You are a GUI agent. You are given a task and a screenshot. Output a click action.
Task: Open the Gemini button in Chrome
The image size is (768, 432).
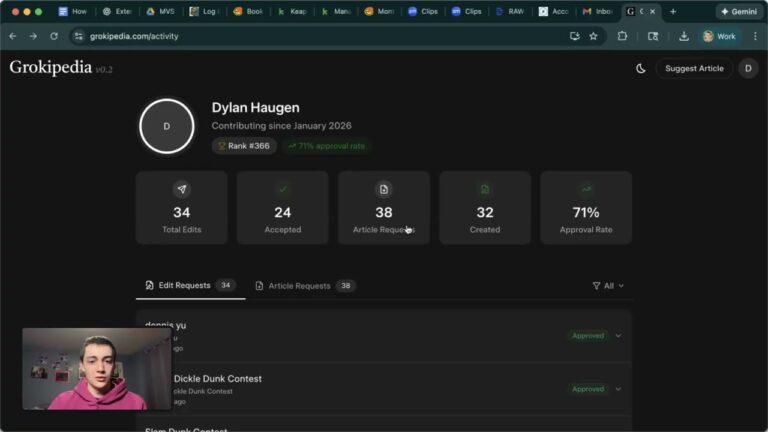click(739, 11)
